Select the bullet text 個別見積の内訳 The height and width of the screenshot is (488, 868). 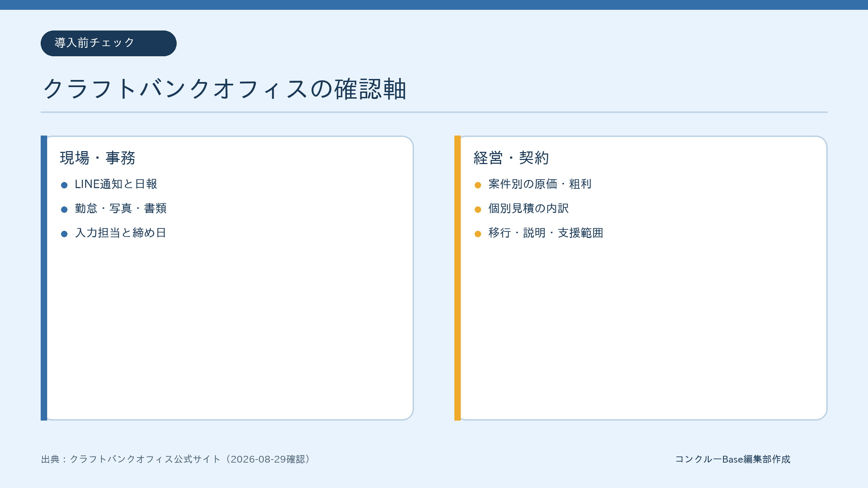click(528, 209)
